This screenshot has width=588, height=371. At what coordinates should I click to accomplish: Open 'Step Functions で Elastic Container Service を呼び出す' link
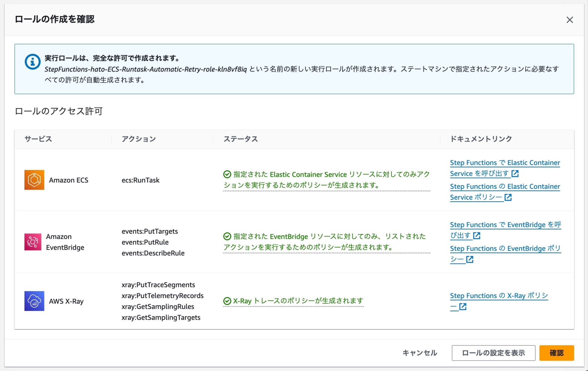505,168
